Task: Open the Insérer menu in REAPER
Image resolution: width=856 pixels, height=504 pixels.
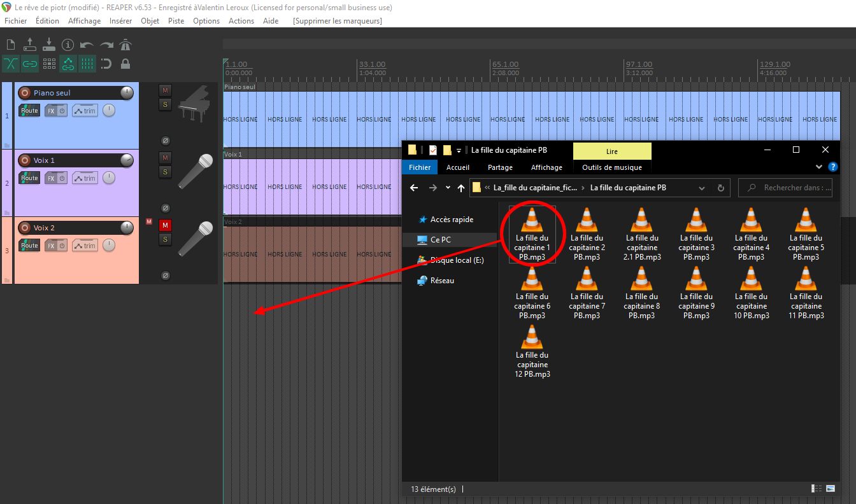Action: pos(120,21)
